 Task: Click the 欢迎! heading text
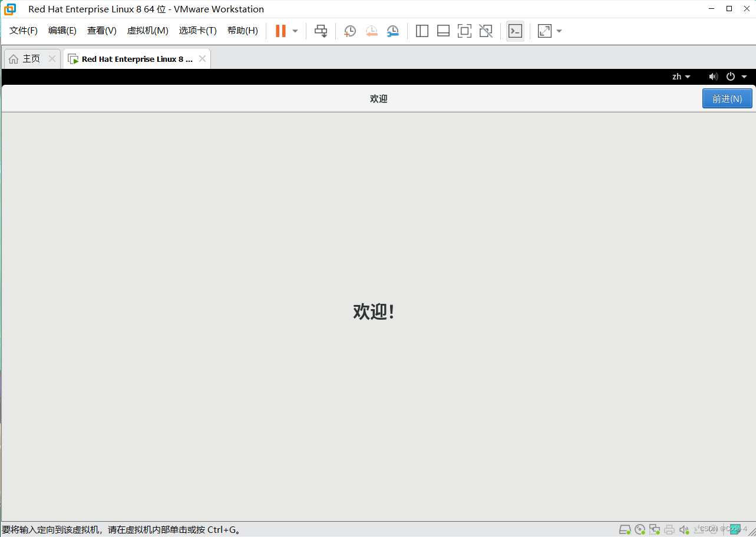pos(374,311)
